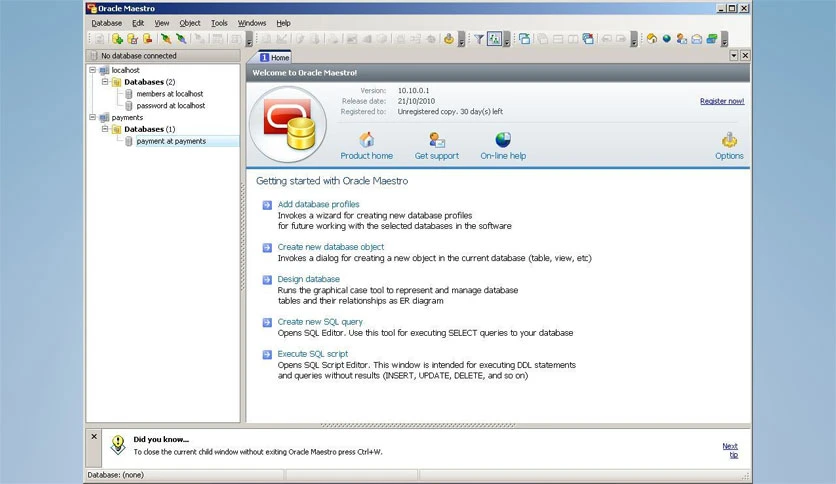The image size is (836, 484).
Task: Click the arrow icon beside Create new database object
Action: click(x=267, y=247)
